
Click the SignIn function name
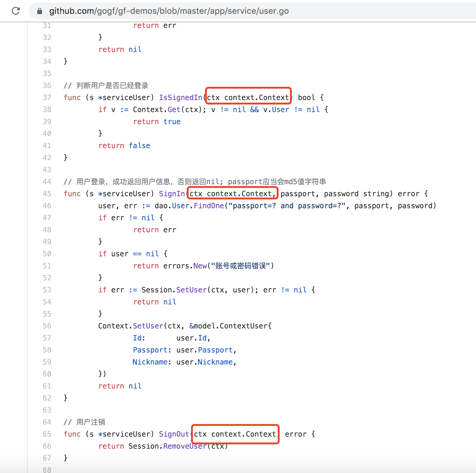[x=172, y=194]
